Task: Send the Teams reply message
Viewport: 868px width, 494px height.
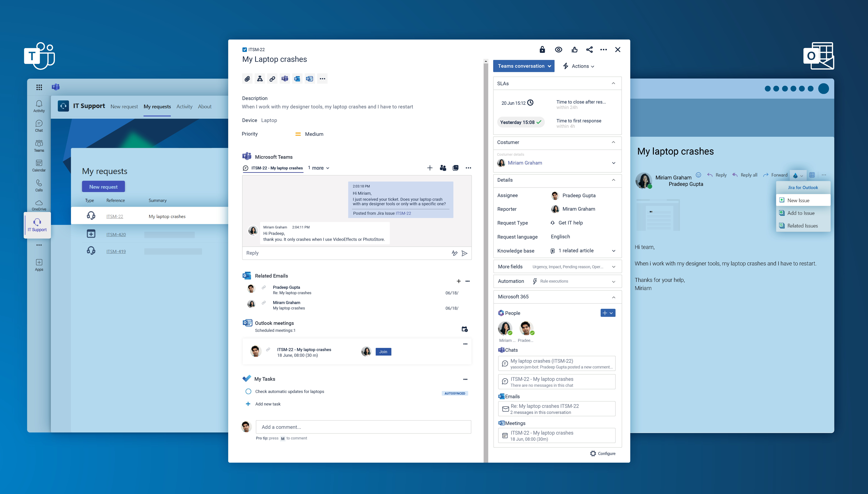Action: pos(464,253)
